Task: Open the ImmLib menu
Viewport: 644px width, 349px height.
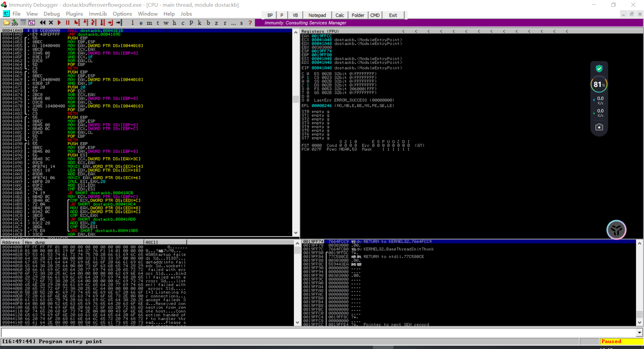Action: pyautogui.click(x=98, y=14)
